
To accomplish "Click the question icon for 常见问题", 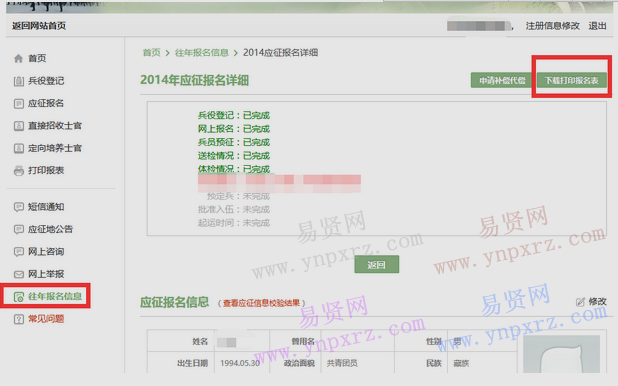I will point(19,319).
